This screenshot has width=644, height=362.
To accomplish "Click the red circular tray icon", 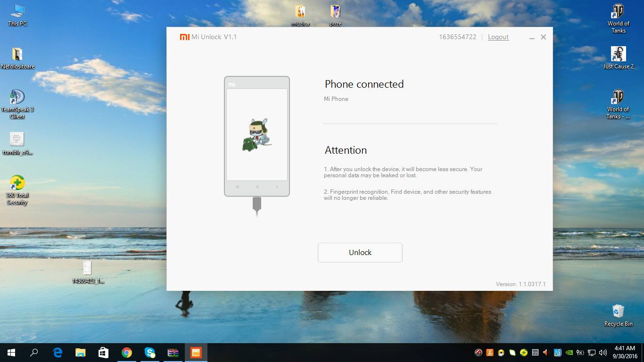I will tap(479, 353).
